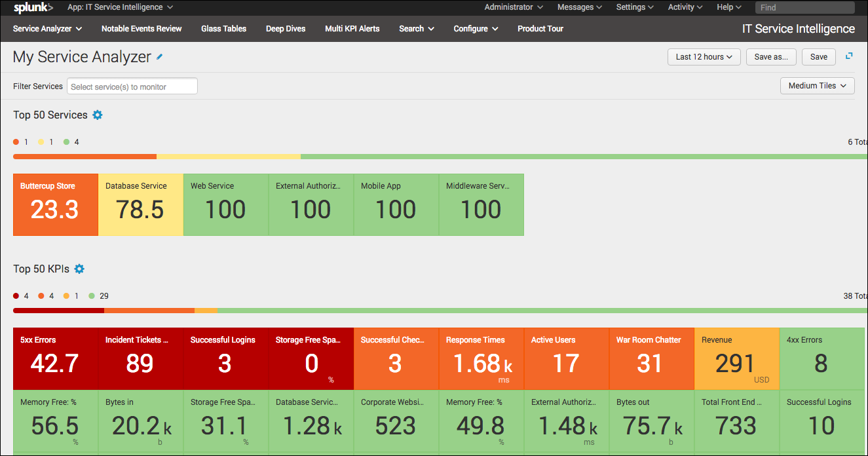Select the Successful Checkouts KPI tile
This screenshot has width=868, height=456.
[x=396, y=358]
